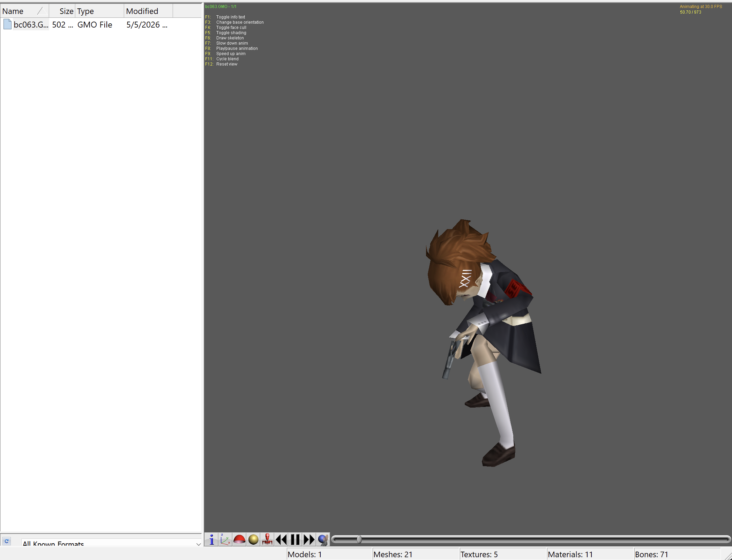The height and width of the screenshot is (560, 732).
Task: Click the 'GMO File' type cell
Action: click(95, 25)
